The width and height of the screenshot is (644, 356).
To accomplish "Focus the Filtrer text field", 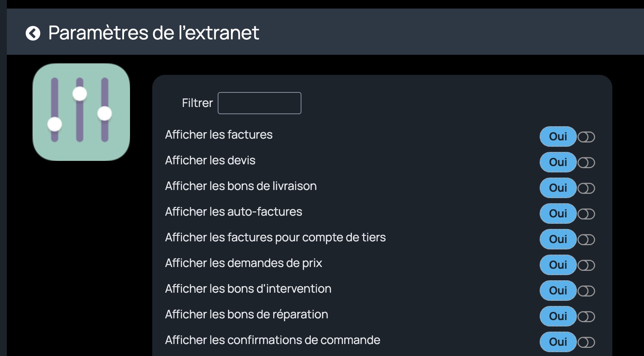I will pyautogui.click(x=260, y=103).
